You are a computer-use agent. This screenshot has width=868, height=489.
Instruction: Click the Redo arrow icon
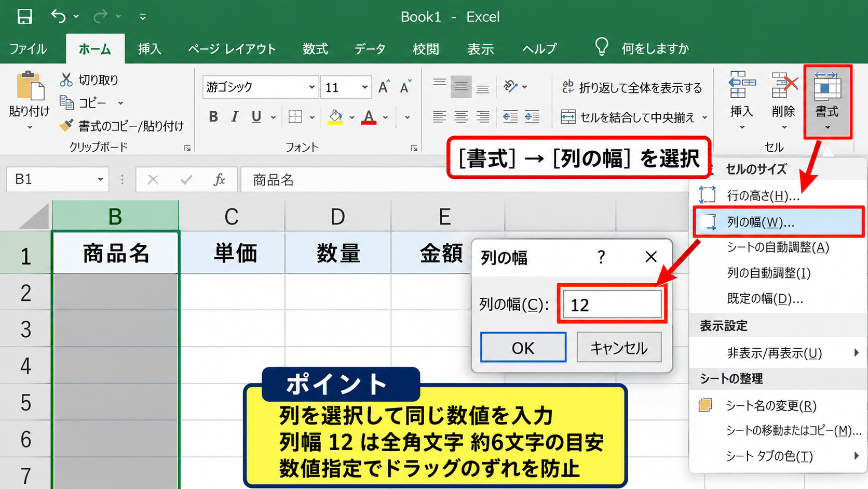[x=100, y=17]
